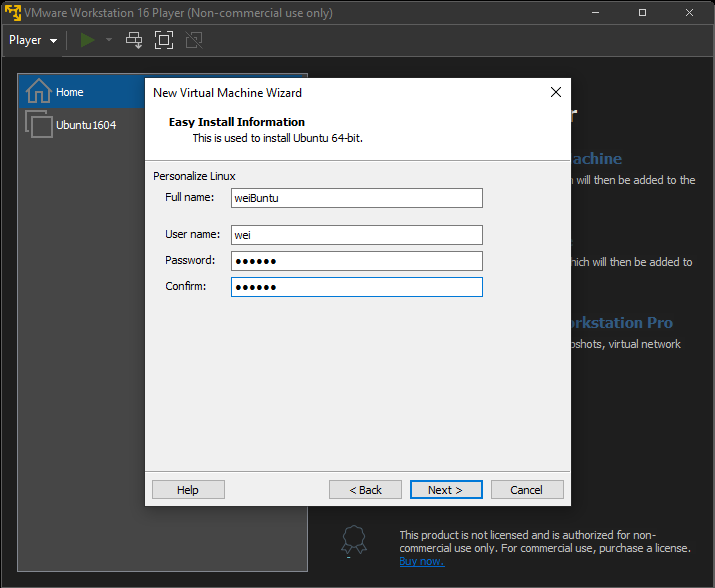Image resolution: width=715 pixels, height=588 pixels.
Task: Click the VMware Player logo in title bar
Action: (13, 12)
